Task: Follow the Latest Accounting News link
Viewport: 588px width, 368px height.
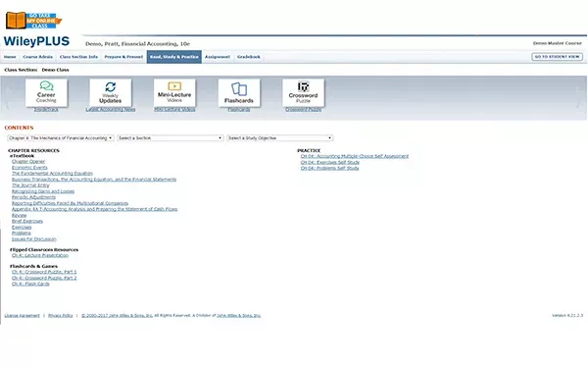Action: [111, 110]
